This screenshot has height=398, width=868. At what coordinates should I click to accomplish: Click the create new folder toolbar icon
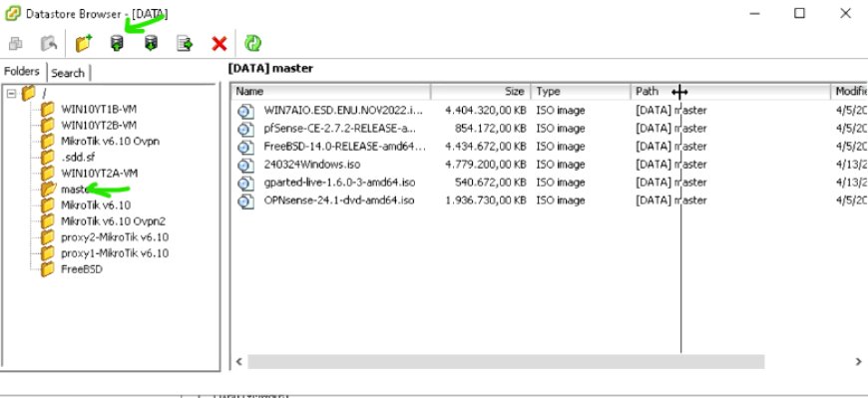pos(84,43)
